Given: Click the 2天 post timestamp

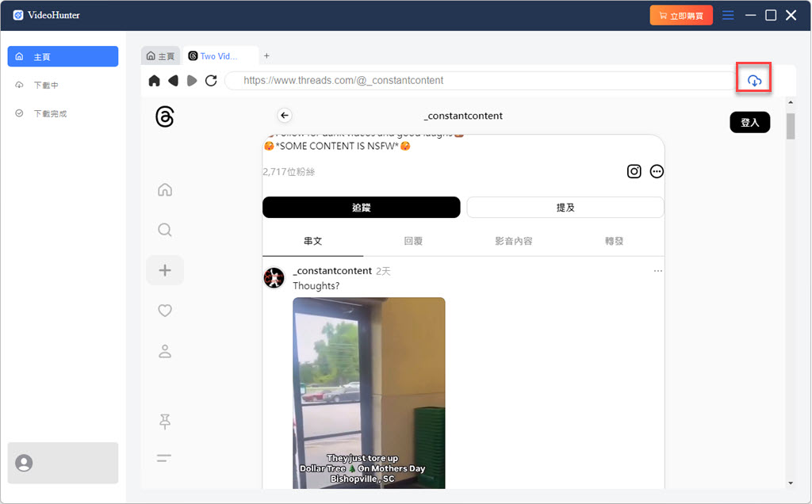Looking at the screenshot, I should point(383,272).
